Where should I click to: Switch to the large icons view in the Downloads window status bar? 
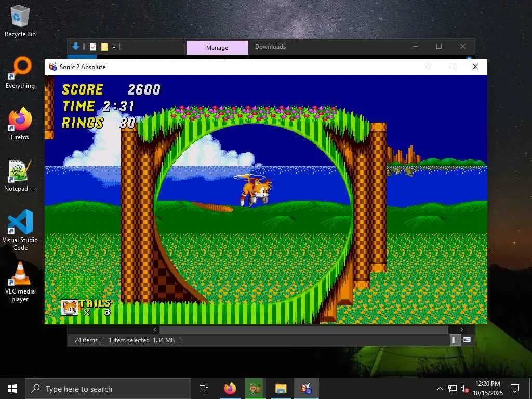[x=467, y=340]
